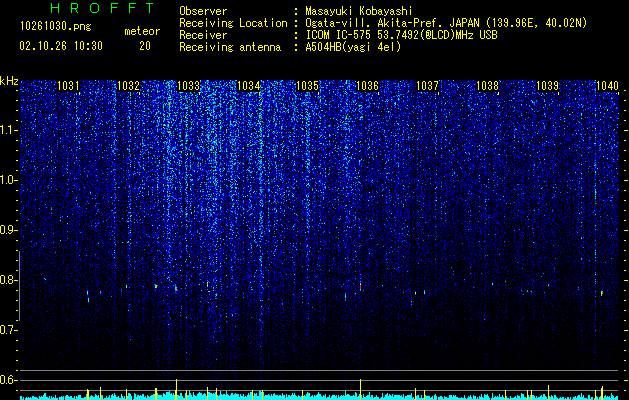Click the Receiving antenna label

click(x=230, y=47)
